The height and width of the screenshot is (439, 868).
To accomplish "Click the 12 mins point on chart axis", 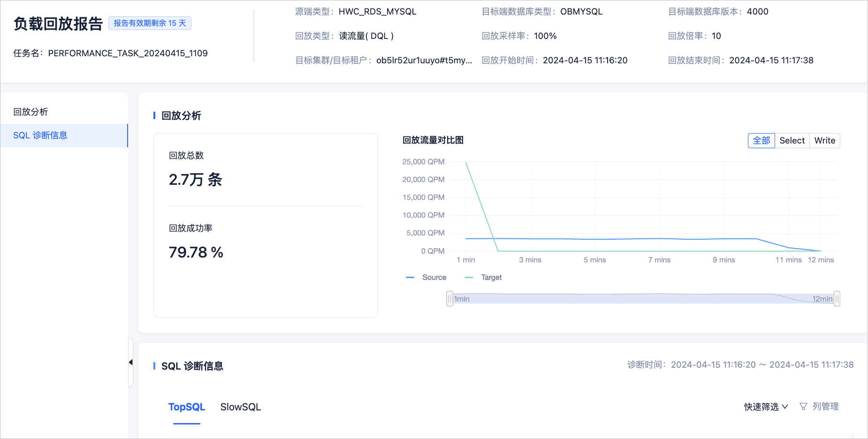I will coord(821,260).
